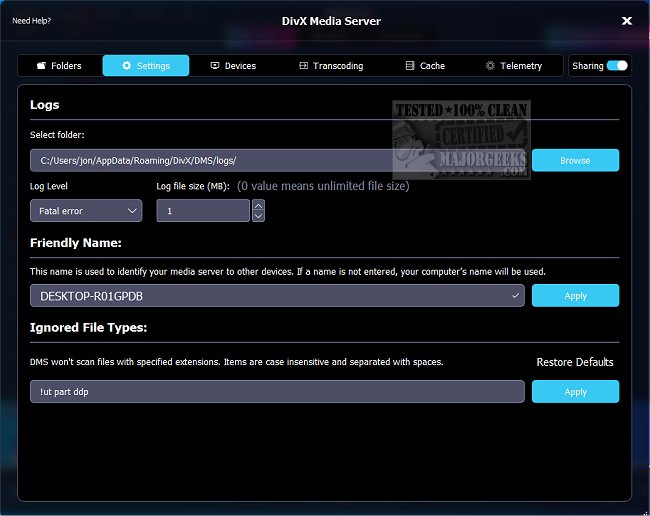Viewport: 650px width, 516px height.
Task: Toggle the Sharing switch
Action: [617, 65]
